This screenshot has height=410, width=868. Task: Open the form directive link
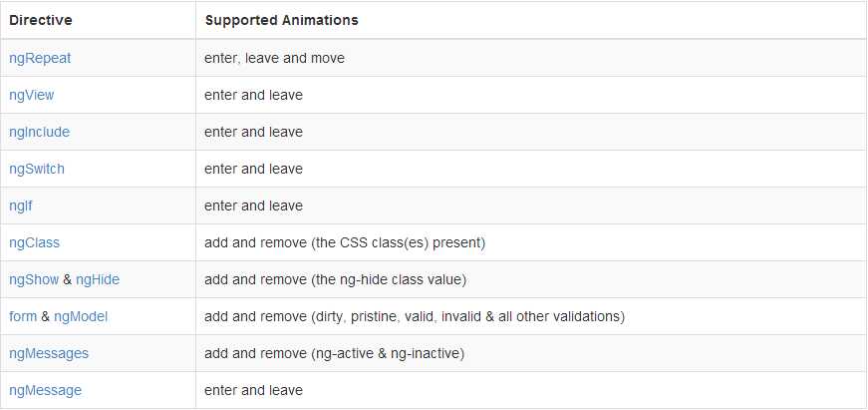click(x=23, y=316)
